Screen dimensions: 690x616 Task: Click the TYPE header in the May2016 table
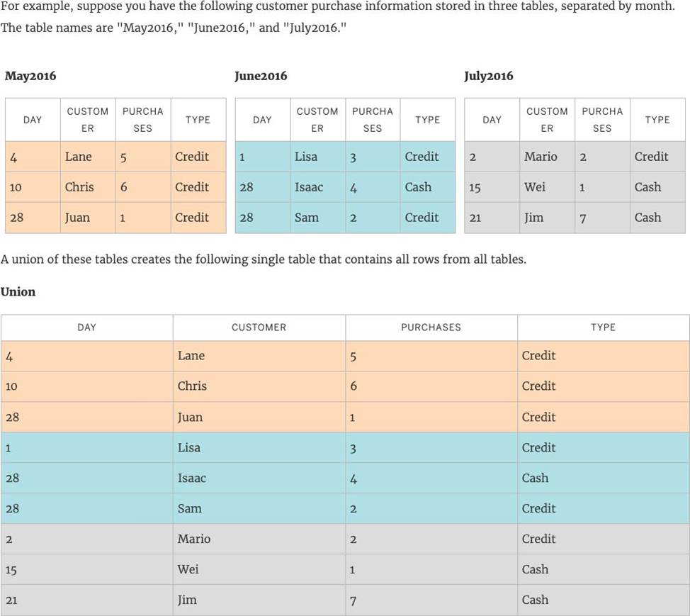pyautogui.click(x=198, y=120)
